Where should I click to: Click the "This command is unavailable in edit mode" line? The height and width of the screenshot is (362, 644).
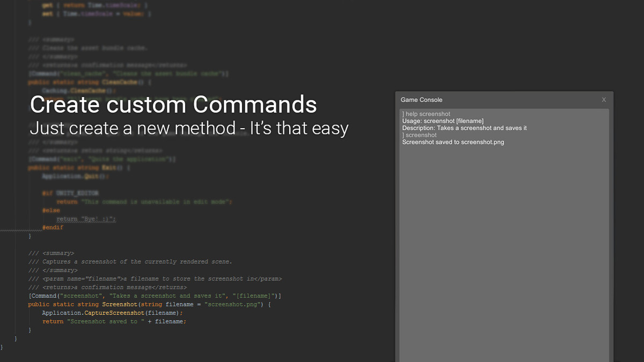point(144,202)
